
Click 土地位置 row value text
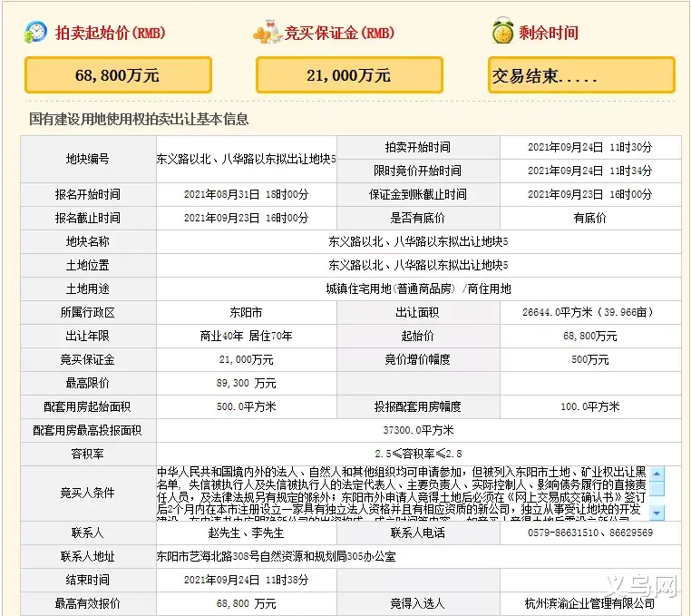[418, 265]
